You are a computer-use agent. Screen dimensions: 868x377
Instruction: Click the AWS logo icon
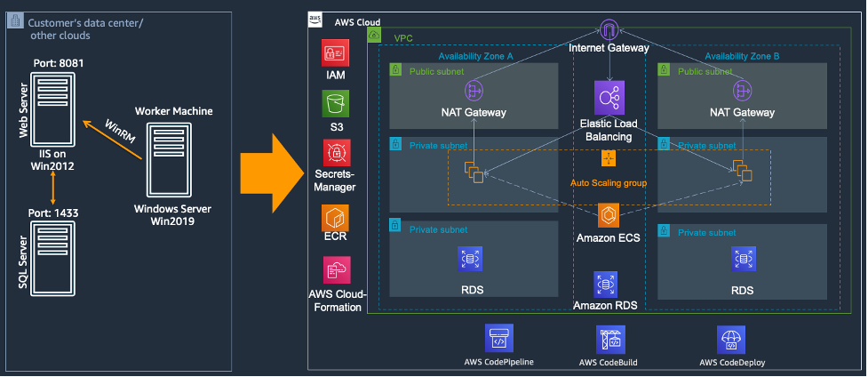[315, 20]
